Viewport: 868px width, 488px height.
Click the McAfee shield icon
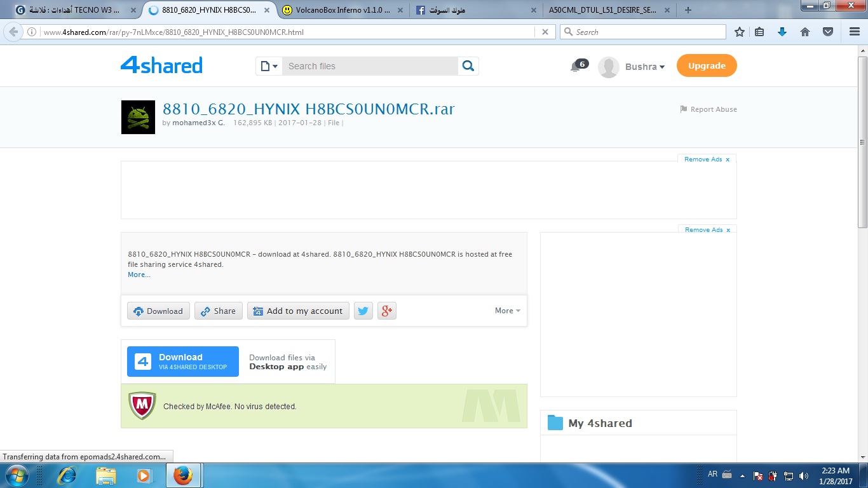[x=142, y=405]
